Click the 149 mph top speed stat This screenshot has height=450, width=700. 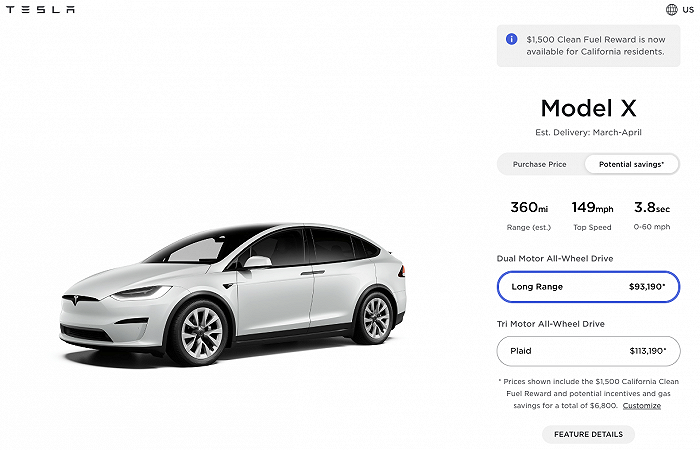coord(591,214)
